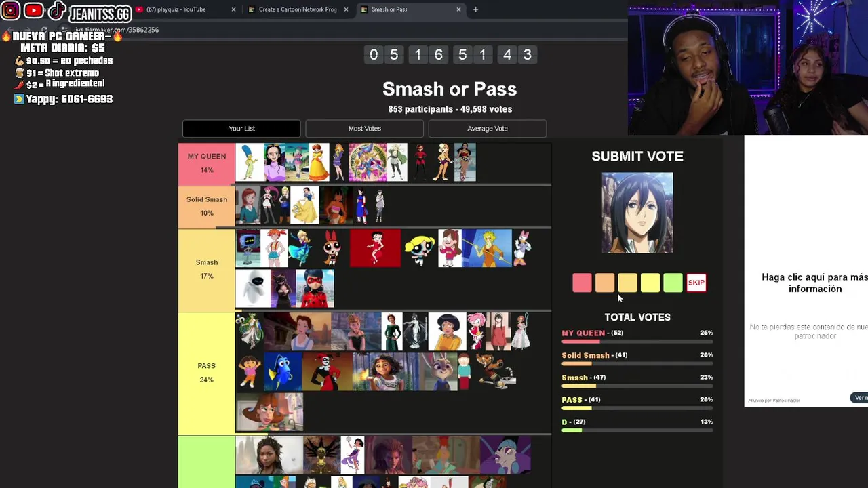Screen dimensions: 868x488
Task: Select Ladybug thumbnail in Smash tier
Action: click(x=315, y=288)
